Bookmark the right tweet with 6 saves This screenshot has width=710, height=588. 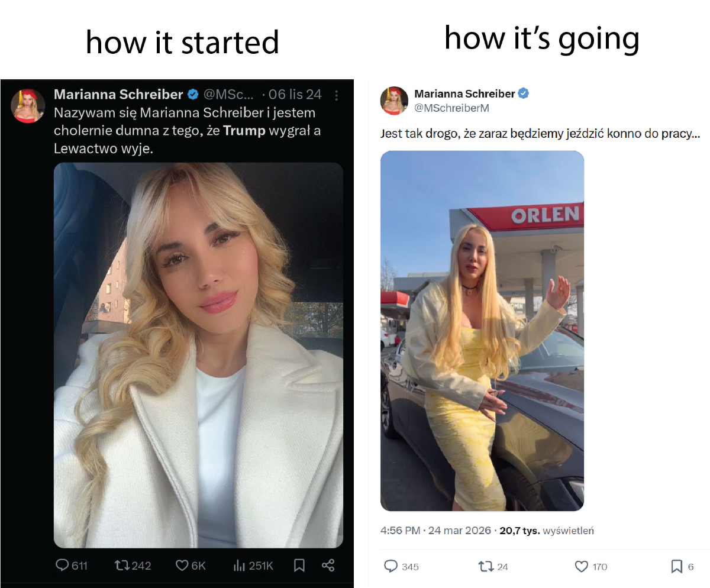click(x=682, y=566)
